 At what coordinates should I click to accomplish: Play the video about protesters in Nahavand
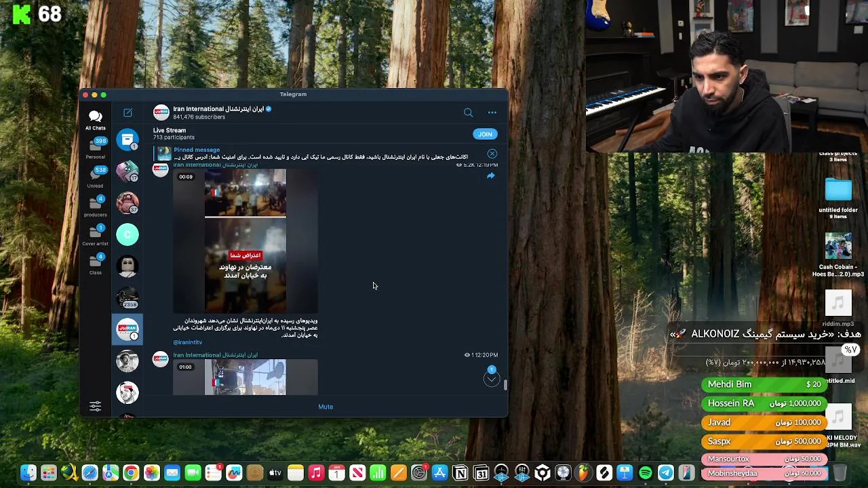click(245, 241)
